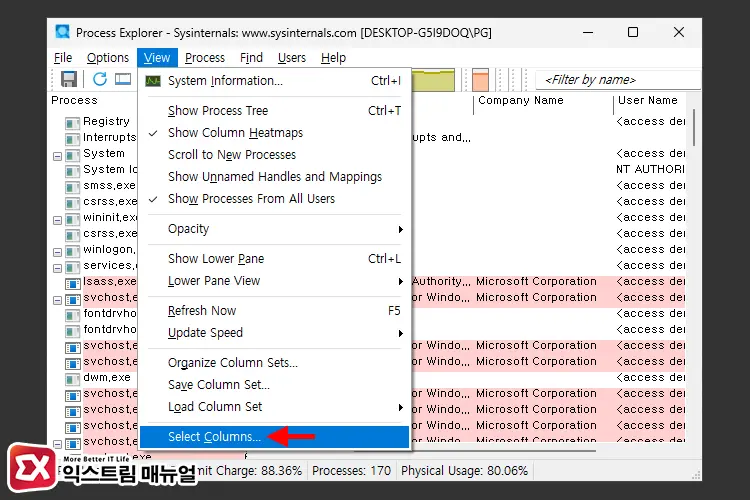Click Physical Usage: 80.06% status entry

pos(464,471)
